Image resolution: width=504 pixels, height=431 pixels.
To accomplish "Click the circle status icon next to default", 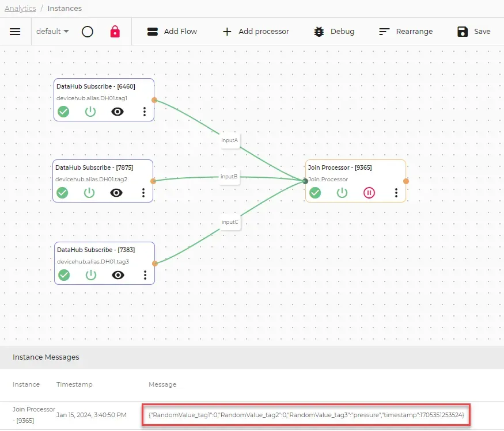I will coord(88,32).
